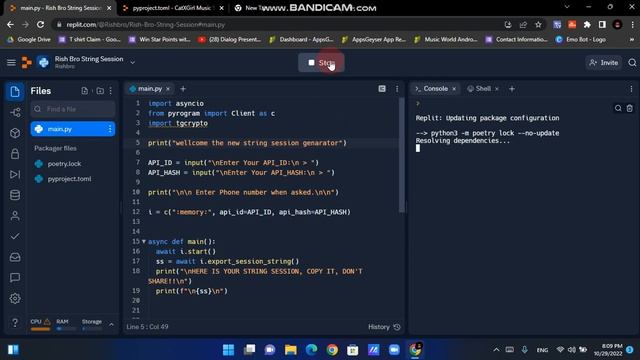Add a new editor tab

point(183,89)
